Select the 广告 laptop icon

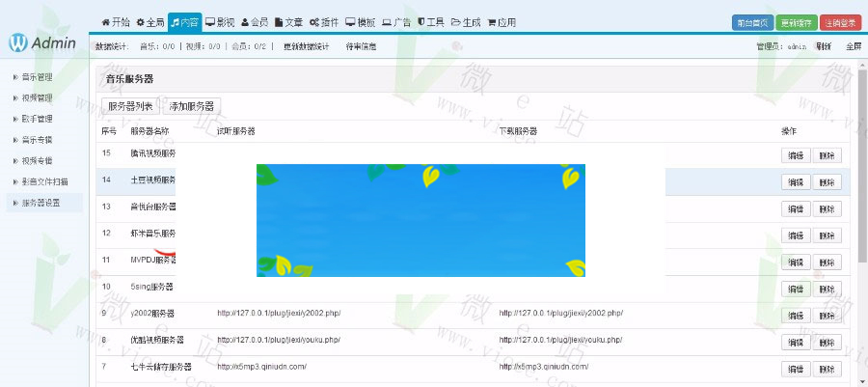tap(387, 22)
